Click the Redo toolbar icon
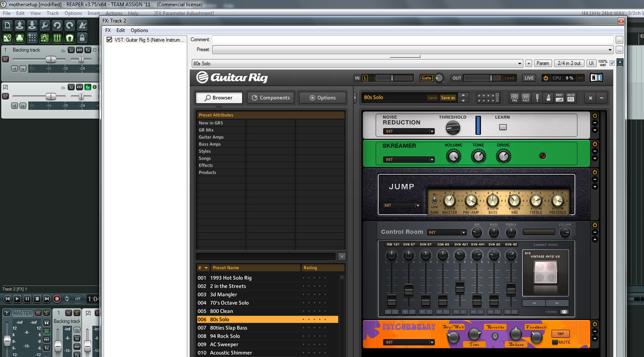Screen dimensions: 644x357 click(69, 26)
